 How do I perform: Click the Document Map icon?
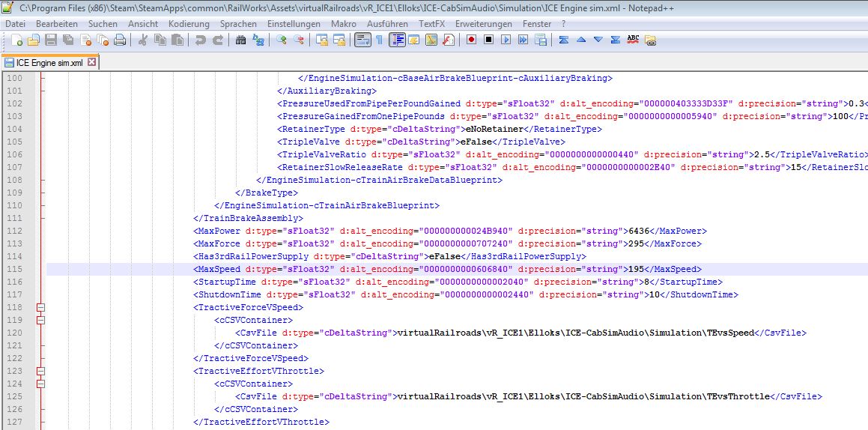(x=431, y=40)
